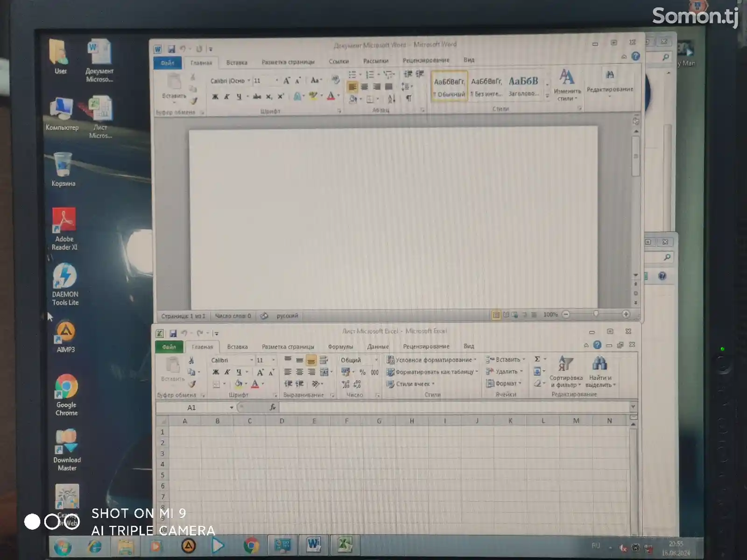The height and width of the screenshot is (560, 747).
Task: Open the Adobe Reader XI desktop icon
Action: tap(64, 230)
